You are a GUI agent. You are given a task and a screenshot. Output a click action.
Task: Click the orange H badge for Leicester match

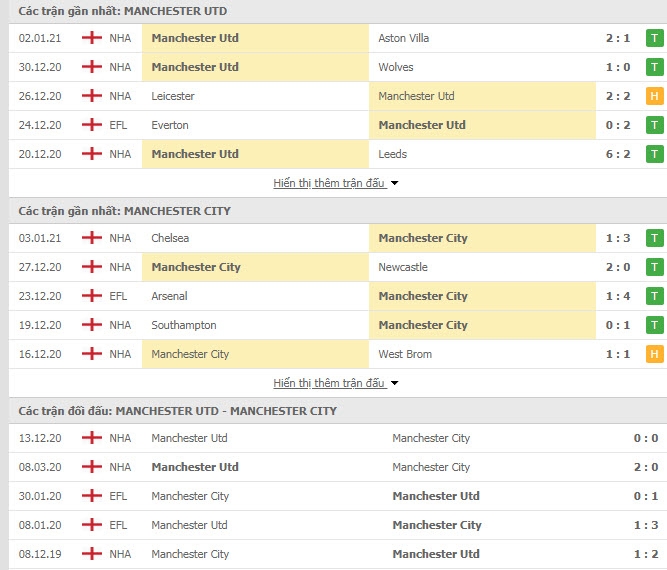pyautogui.click(x=655, y=96)
